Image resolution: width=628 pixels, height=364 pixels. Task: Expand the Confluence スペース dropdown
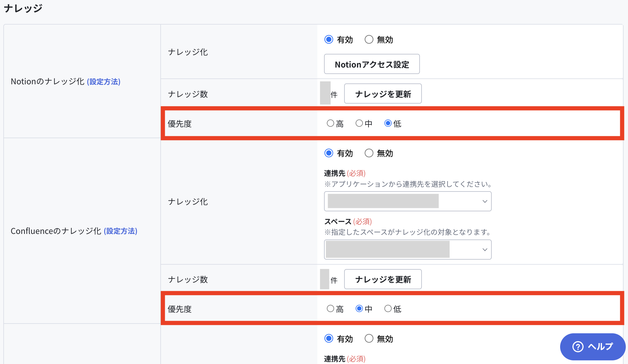pyautogui.click(x=408, y=250)
